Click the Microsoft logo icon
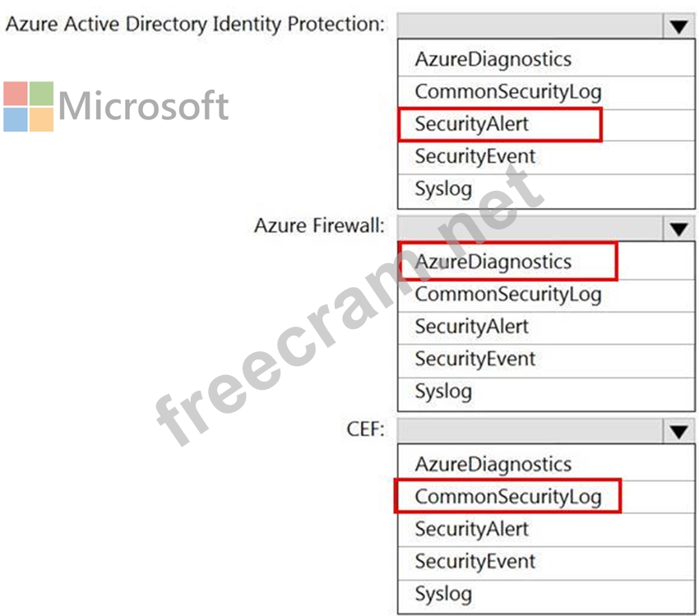 coord(28,106)
